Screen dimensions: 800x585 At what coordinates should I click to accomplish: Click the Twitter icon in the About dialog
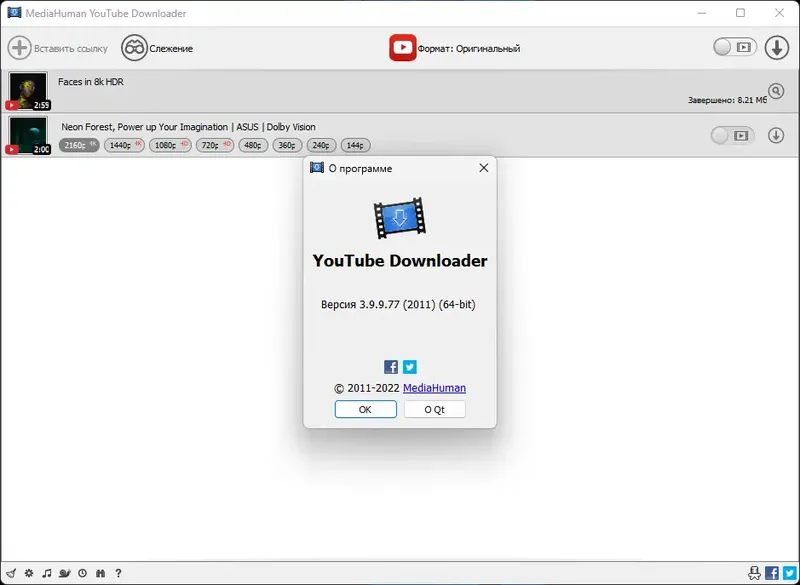point(410,366)
